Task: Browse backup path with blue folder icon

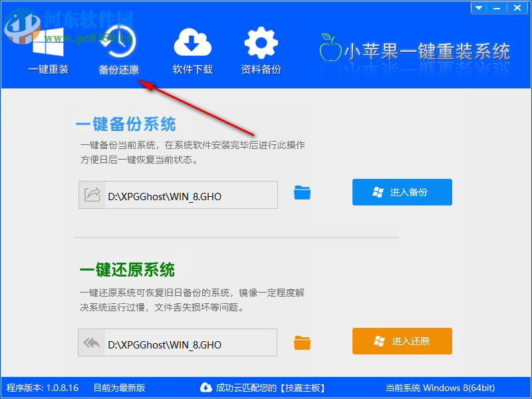Action: coord(302,192)
